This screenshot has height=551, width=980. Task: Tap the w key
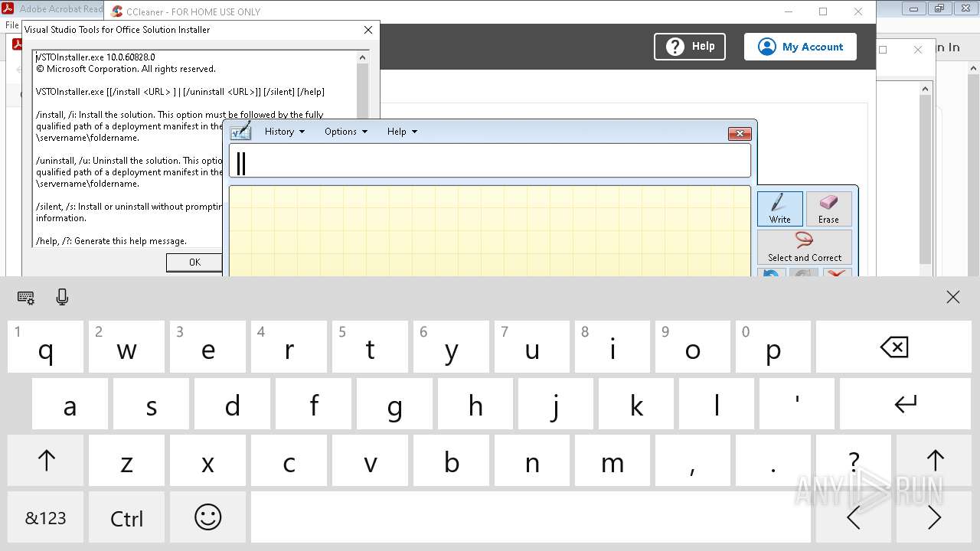(x=126, y=347)
